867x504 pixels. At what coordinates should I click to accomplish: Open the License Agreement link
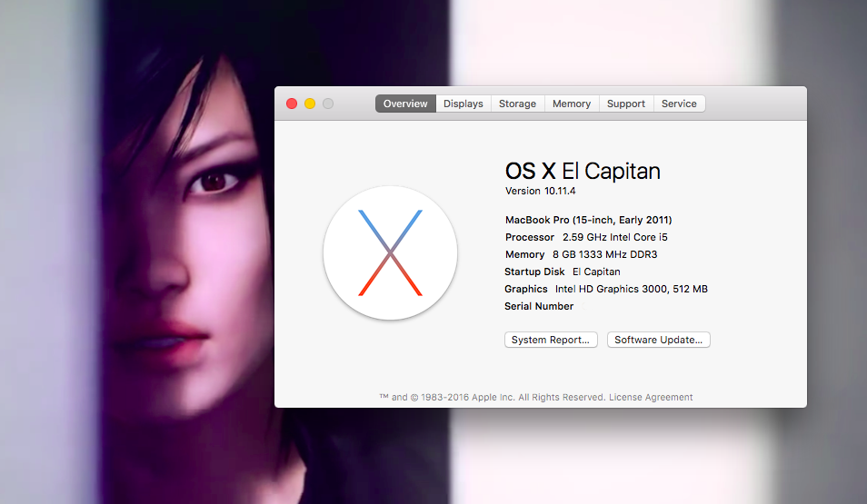point(651,397)
